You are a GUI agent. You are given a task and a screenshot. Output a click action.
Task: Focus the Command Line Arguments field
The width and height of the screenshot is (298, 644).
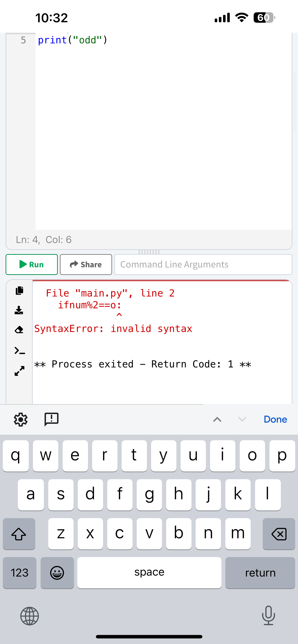pos(203,264)
